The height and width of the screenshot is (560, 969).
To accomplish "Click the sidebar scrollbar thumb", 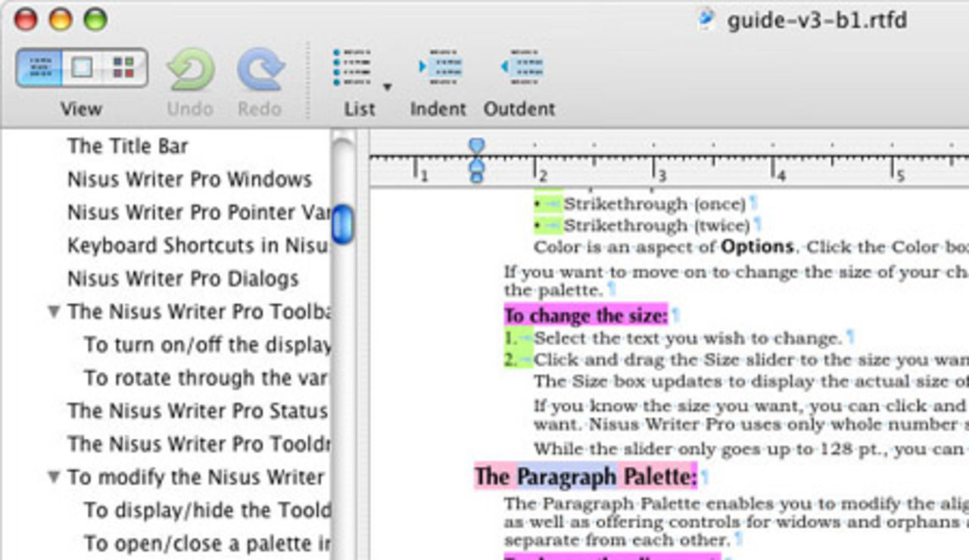I will [x=343, y=220].
